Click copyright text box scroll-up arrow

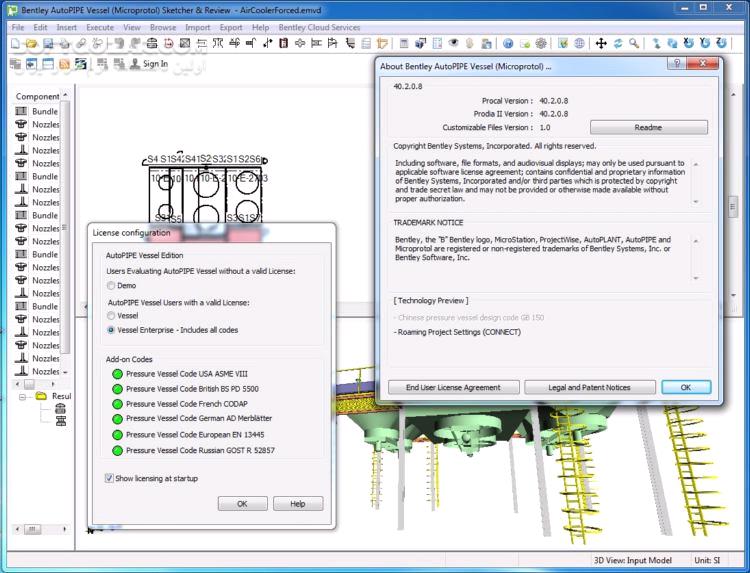point(696,164)
